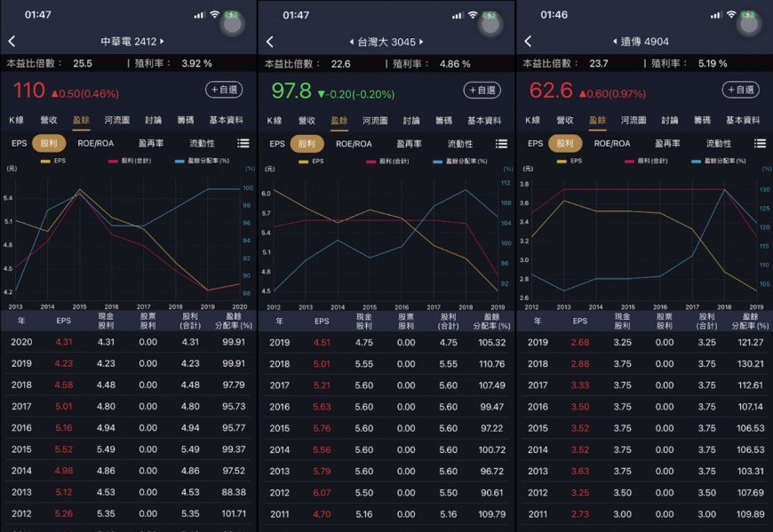
Task: Tap the floating assistive button on 台灣大 screen
Action: 490,24
